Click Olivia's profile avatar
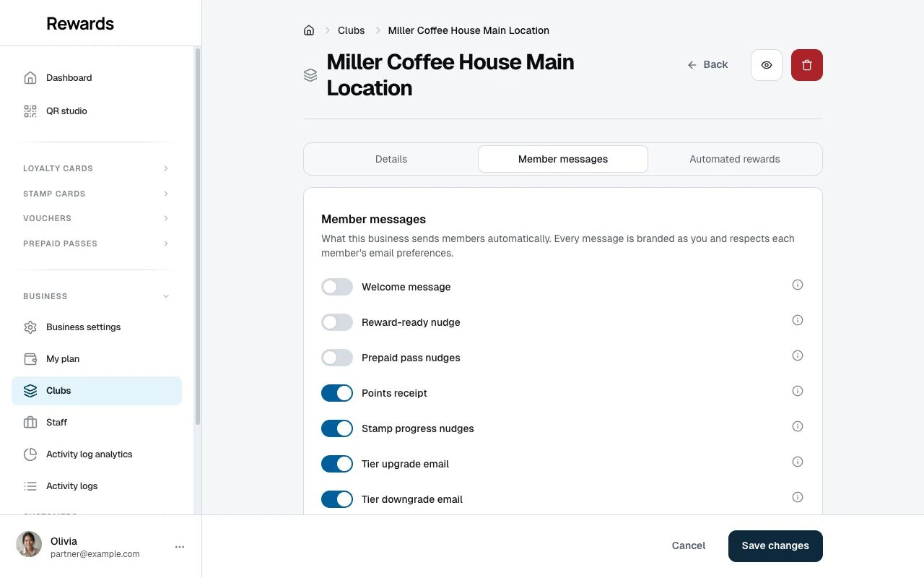The width and height of the screenshot is (924, 578). 29,545
